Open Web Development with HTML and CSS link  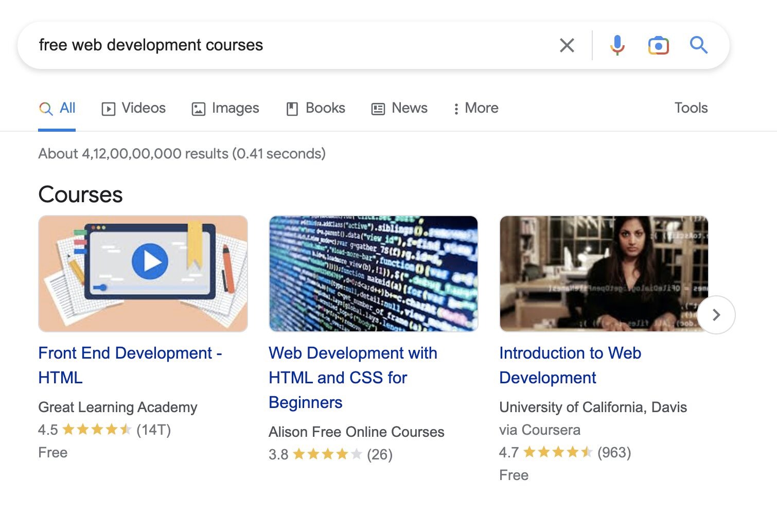click(353, 378)
